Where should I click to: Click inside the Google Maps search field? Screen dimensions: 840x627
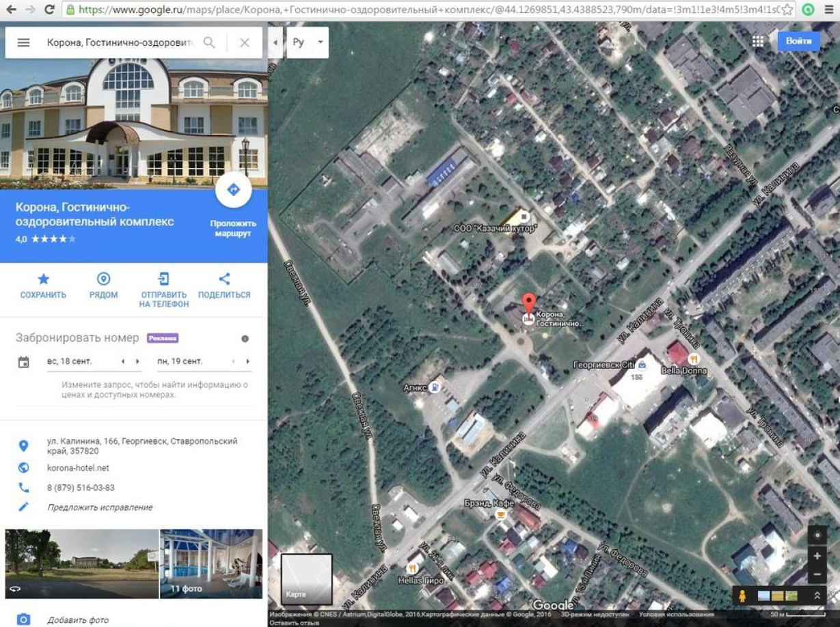point(120,42)
